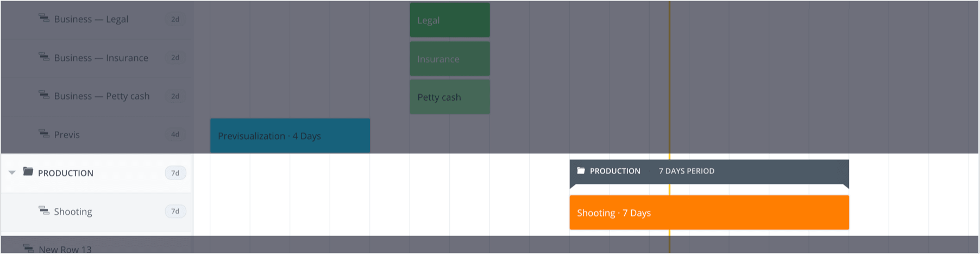Select the PRODUCTION row label
The width and height of the screenshot is (980, 254).
tap(66, 173)
